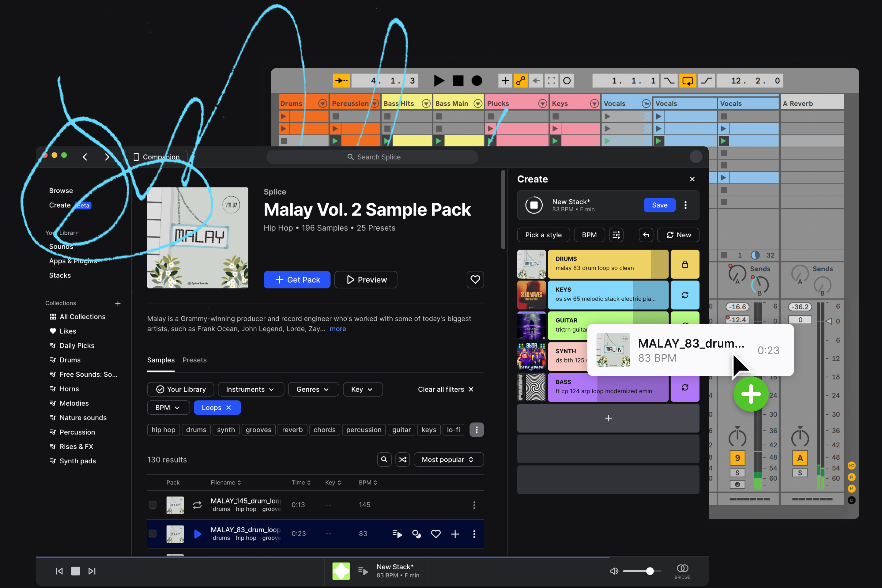Check the MALAY_145_drum_loop row checkbox
The image size is (882, 588).
coord(153,505)
